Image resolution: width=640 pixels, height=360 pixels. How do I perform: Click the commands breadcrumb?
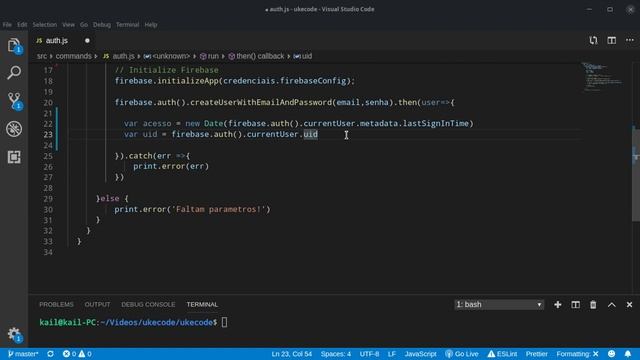(73, 56)
